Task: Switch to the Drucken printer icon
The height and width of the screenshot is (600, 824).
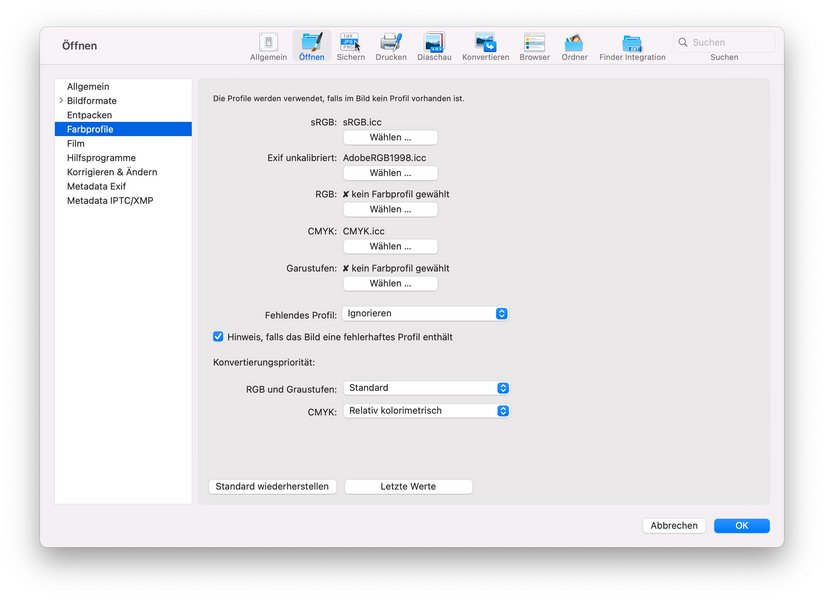Action: coord(391,47)
